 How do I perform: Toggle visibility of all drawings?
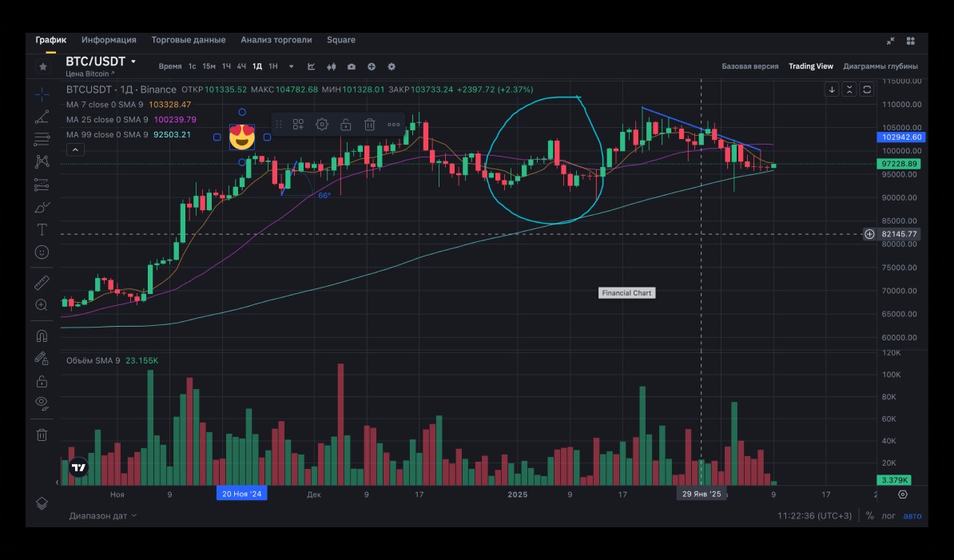(42, 403)
